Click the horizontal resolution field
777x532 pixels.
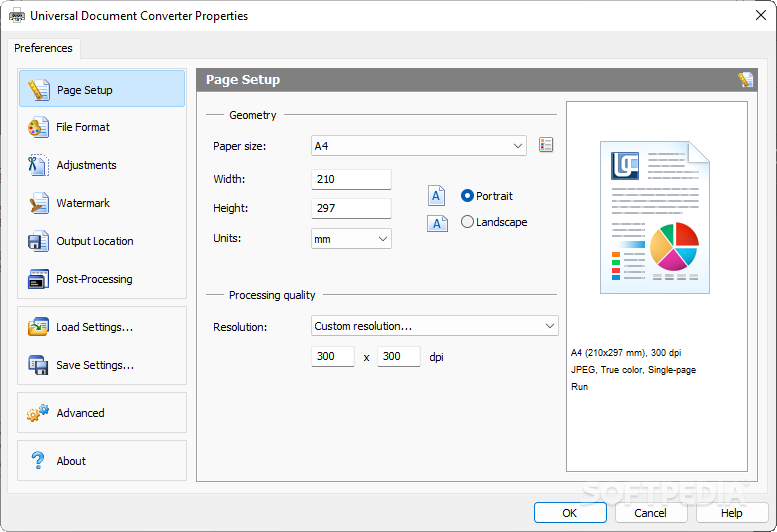333,356
